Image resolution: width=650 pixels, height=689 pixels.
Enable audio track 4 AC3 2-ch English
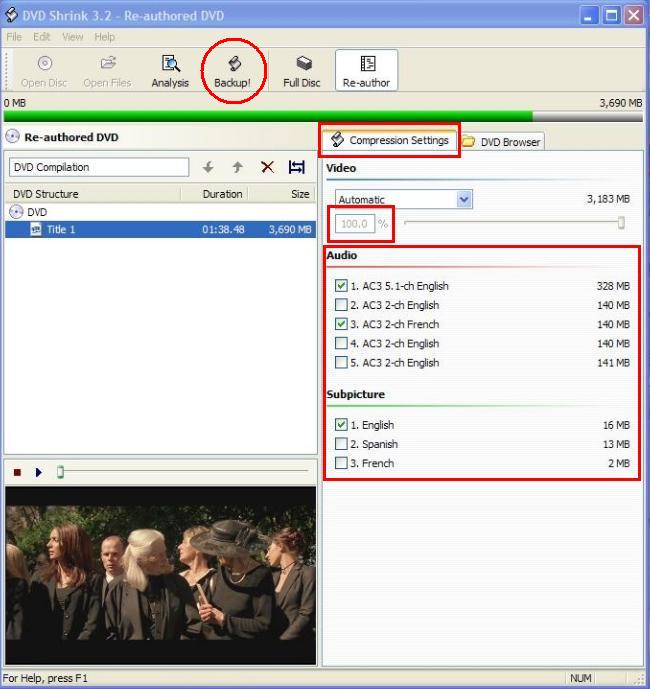pos(341,343)
